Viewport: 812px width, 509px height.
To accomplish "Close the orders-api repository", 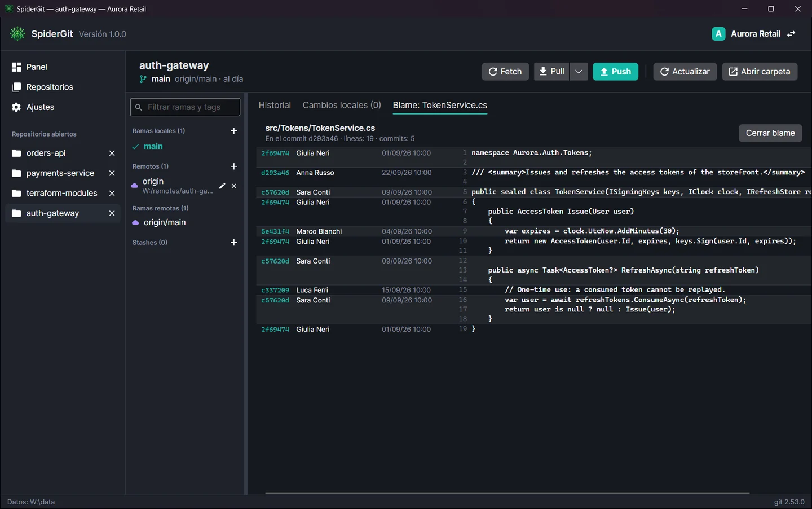I will (112, 153).
